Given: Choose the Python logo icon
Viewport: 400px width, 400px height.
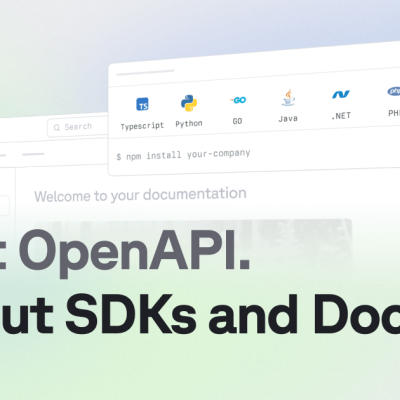Looking at the screenshot, I should (x=189, y=103).
